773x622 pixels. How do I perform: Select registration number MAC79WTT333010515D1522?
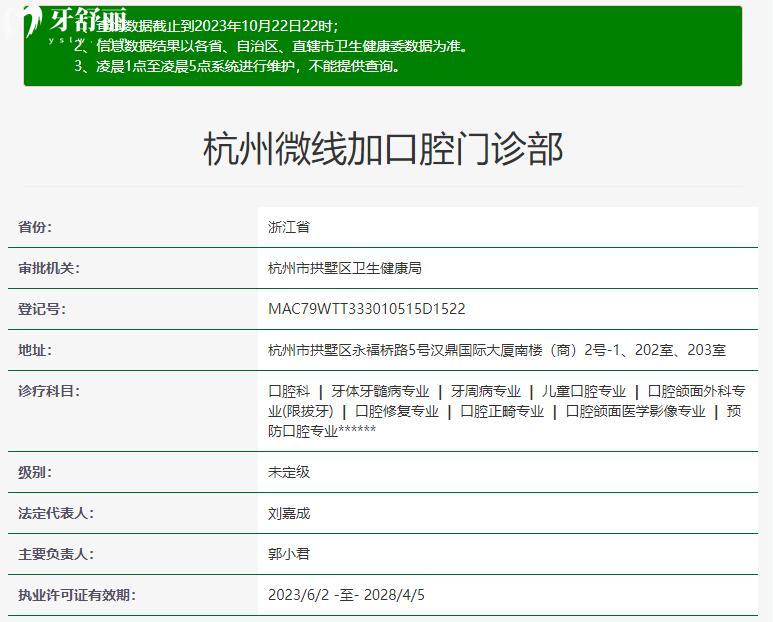(367, 309)
